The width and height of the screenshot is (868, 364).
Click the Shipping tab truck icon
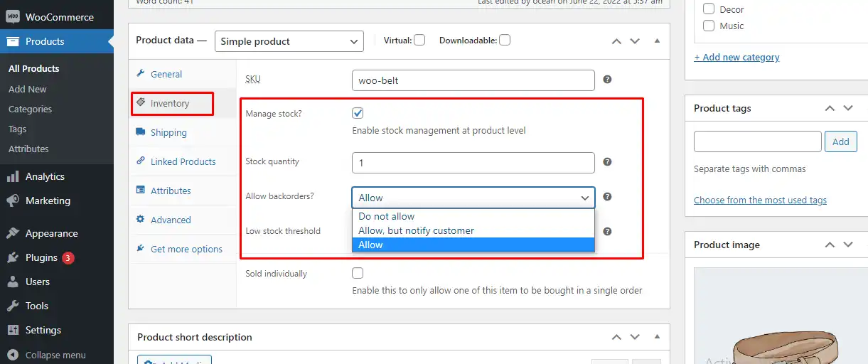coord(141,132)
